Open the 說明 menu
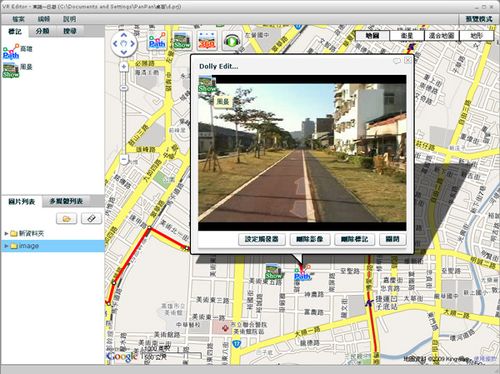The image size is (500, 374). point(70,19)
